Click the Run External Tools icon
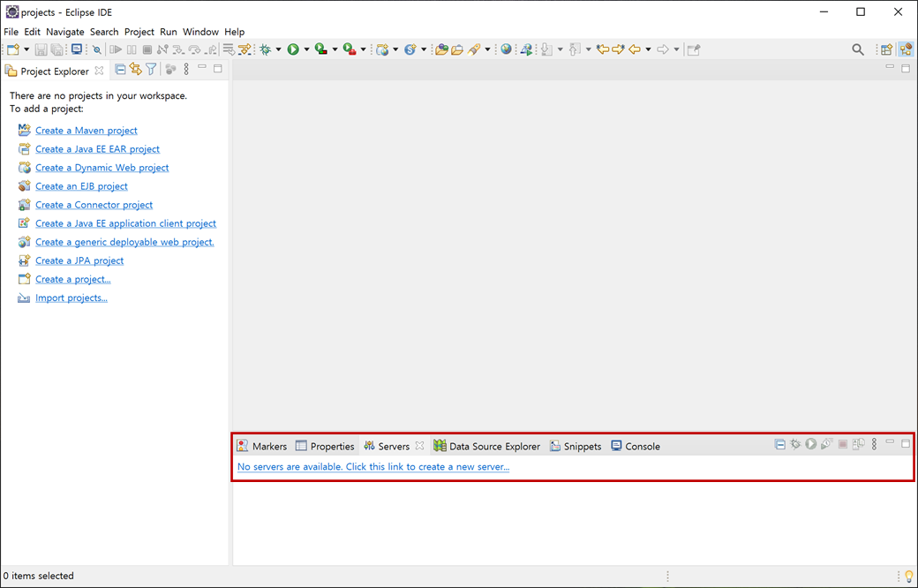 [x=350, y=49]
